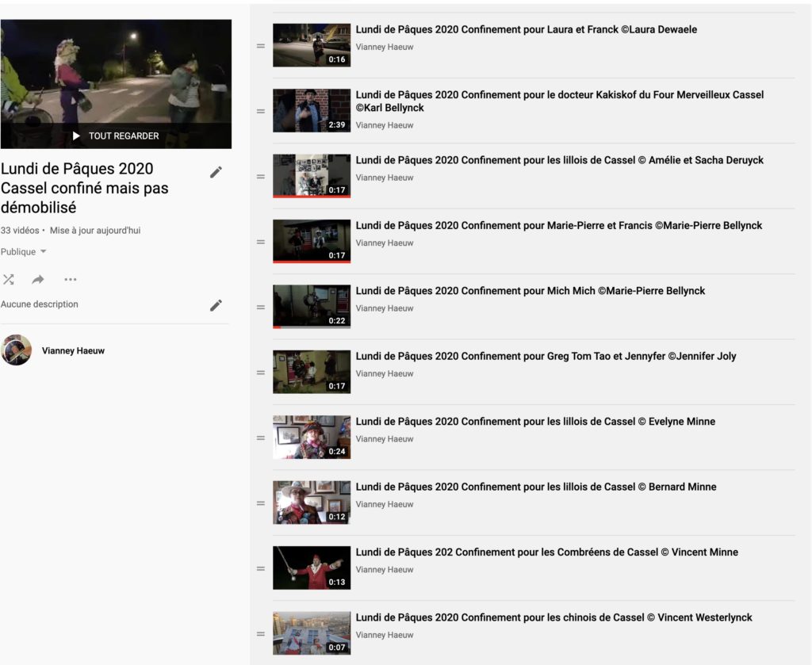Click channel name under Laura et Franck video
The height and width of the screenshot is (665, 812).
[x=385, y=47]
